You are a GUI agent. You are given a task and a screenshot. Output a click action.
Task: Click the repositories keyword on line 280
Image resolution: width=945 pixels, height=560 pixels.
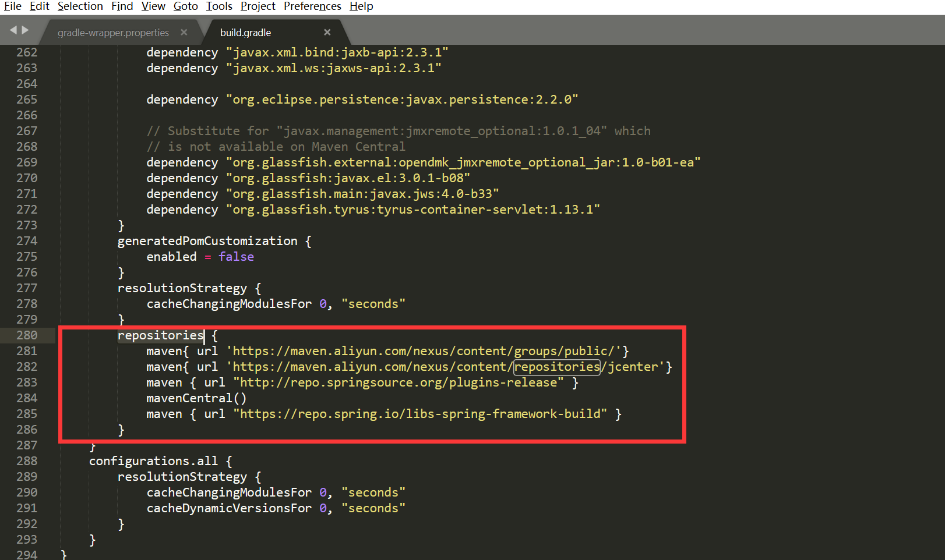point(160,335)
